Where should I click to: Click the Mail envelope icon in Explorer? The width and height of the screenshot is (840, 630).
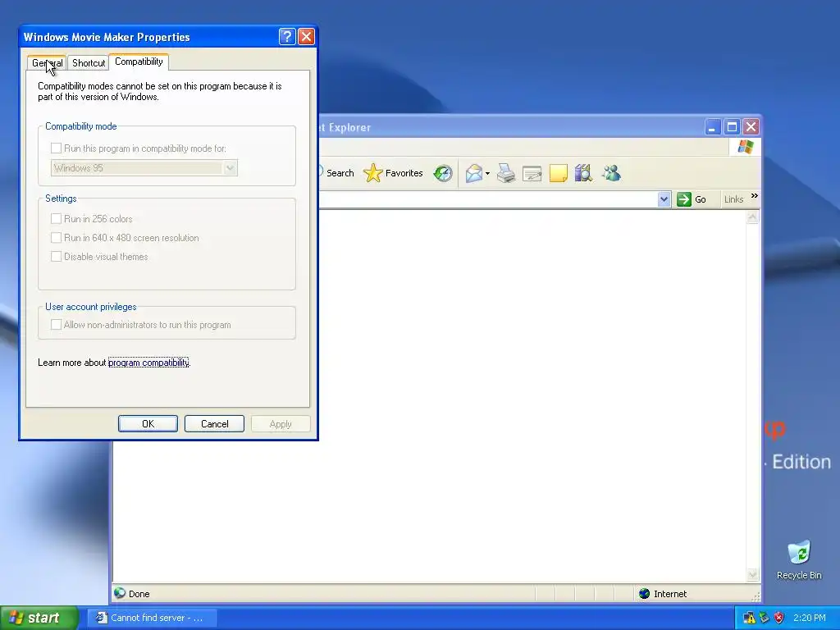[x=473, y=173]
